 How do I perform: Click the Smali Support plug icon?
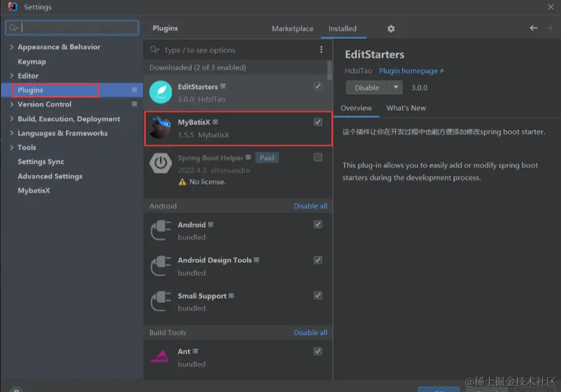pos(161,302)
